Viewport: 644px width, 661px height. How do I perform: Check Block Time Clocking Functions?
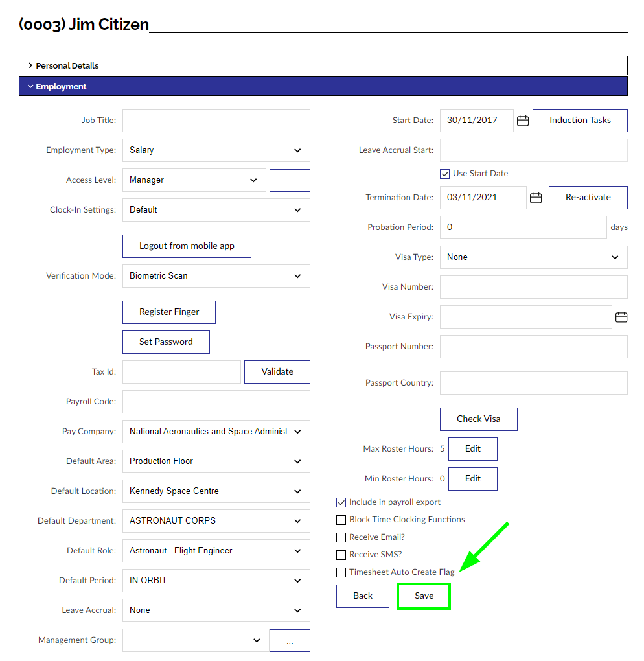coord(341,520)
